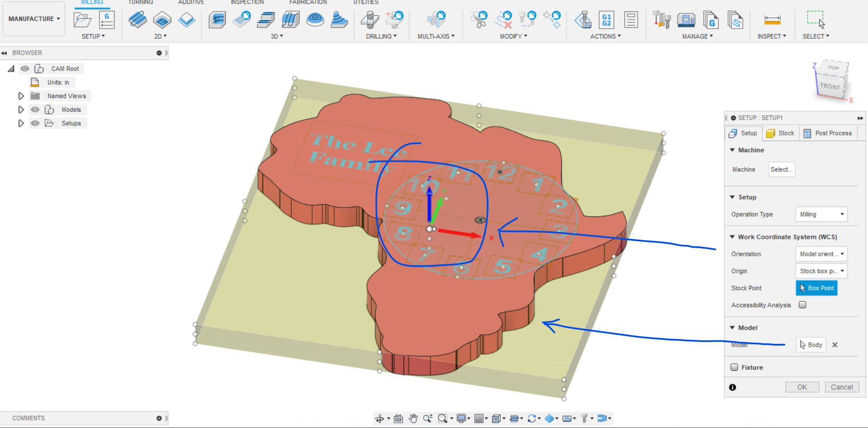Open the Setup Sheet icon
868x428 pixels.
[x=631, y=20]
